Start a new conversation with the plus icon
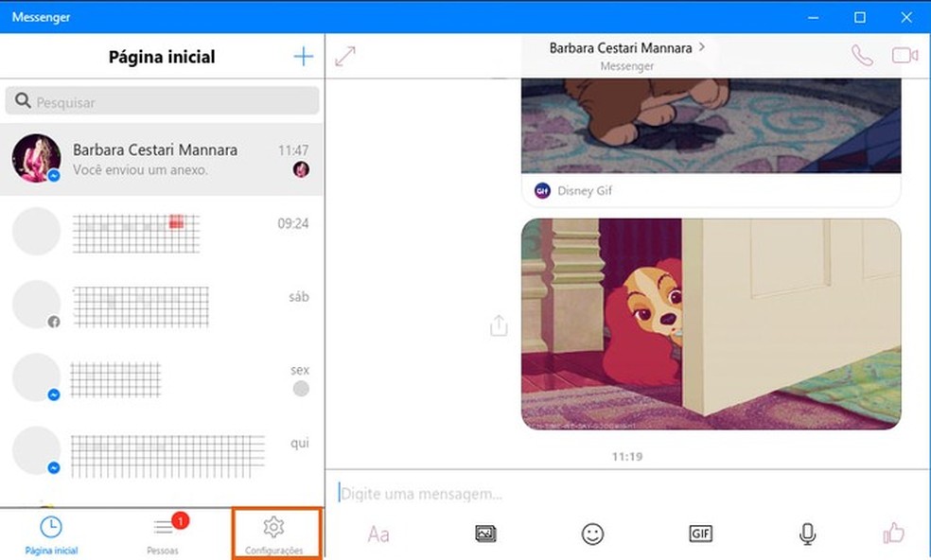 [x=303, y=56]
